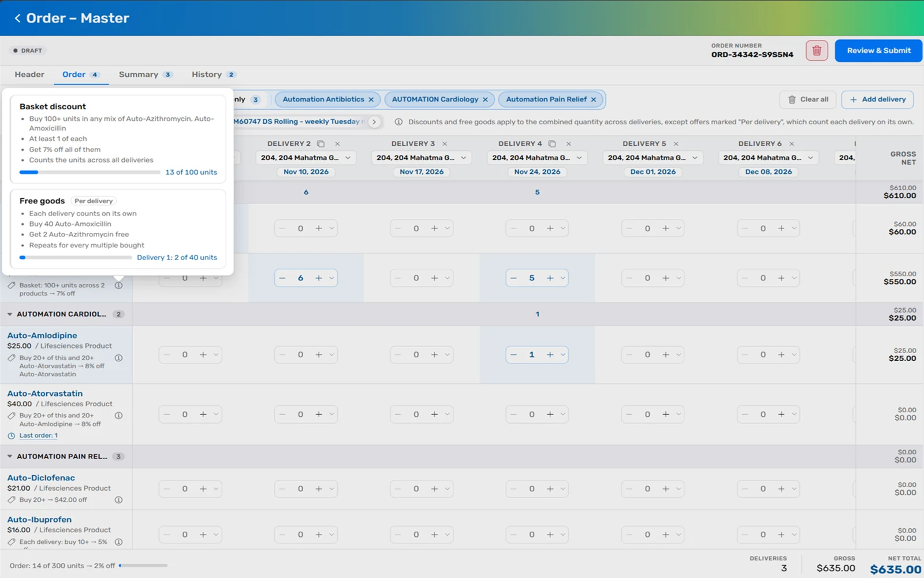Click info icon by Basket 100+ units offer
924x578 pixels.
[x=118, y=286]
